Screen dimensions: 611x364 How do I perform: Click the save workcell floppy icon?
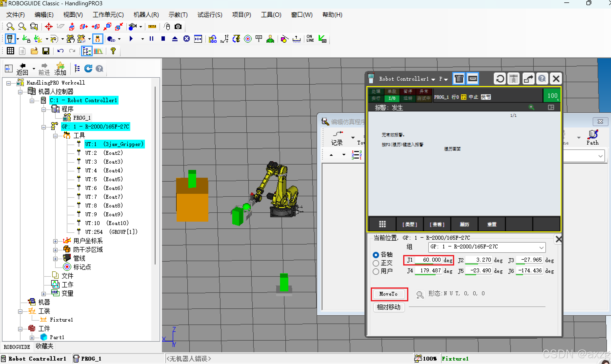[x=46, y=51]
